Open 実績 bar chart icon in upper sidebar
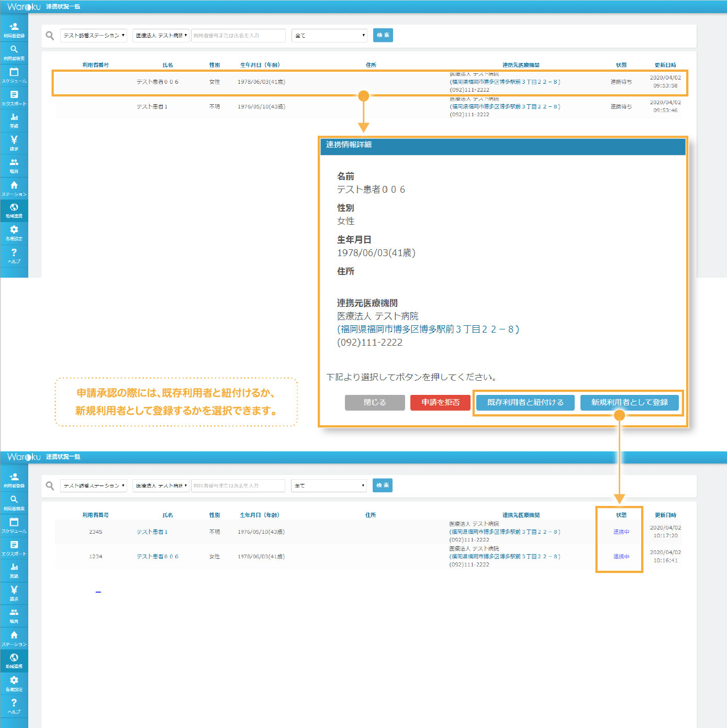 tap(14, 120)
